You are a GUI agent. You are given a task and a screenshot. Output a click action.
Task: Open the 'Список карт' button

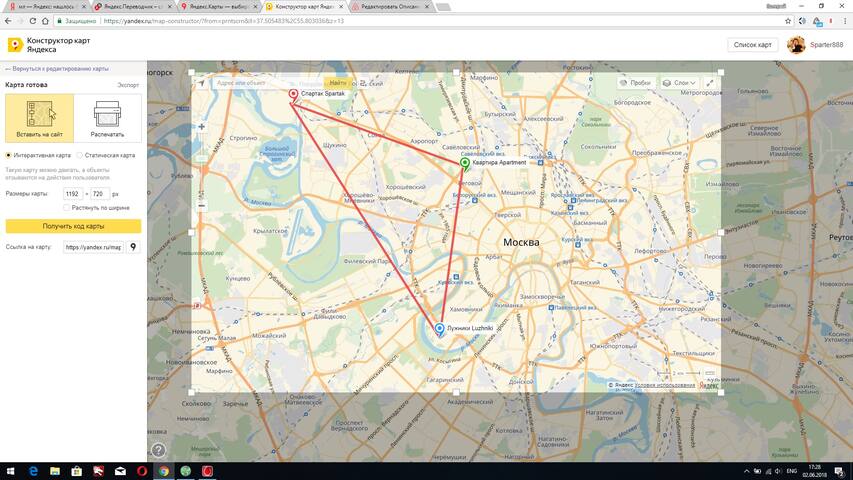pos(752,45)
